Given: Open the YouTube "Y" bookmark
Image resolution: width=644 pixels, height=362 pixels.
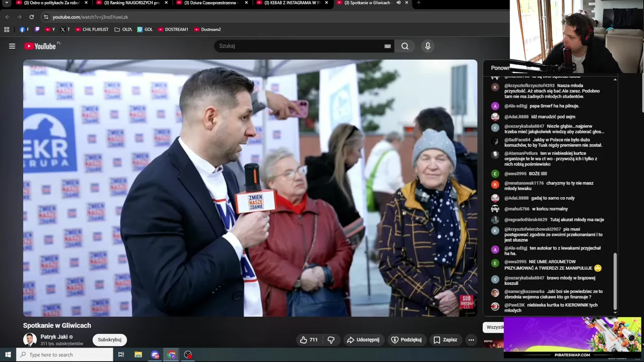Looking at the screenshot, I should coord(50,29).
